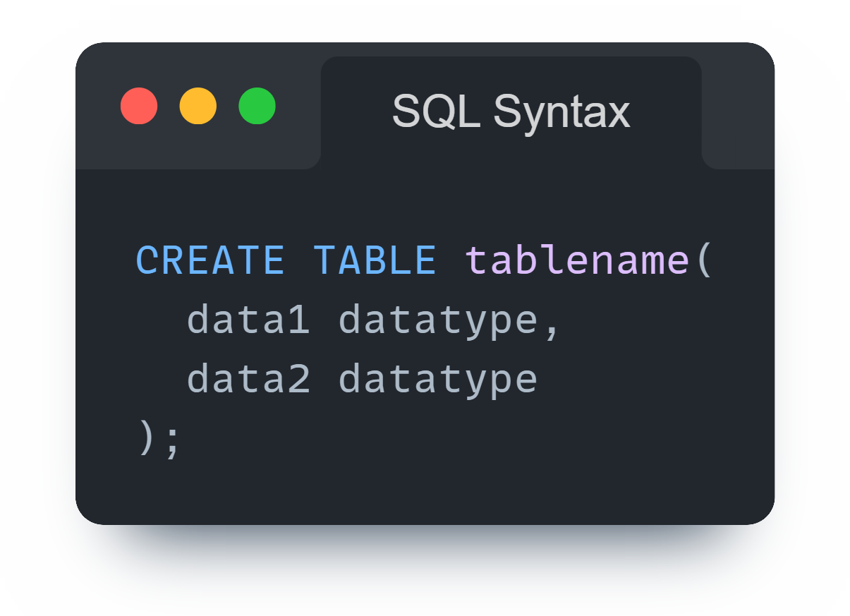Screen dimensions: 850x616
Task: Click the yellow minimize window dot
Action: tap(198, 106)
